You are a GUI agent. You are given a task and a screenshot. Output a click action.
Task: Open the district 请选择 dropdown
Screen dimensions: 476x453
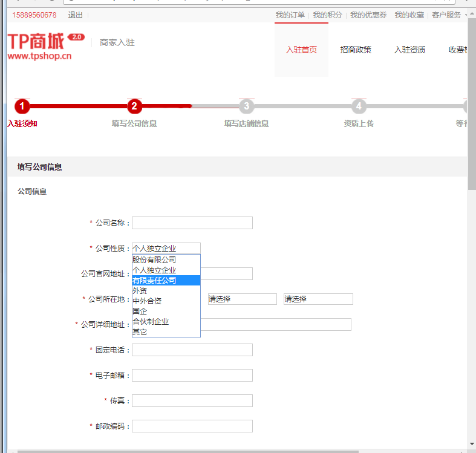[318, 299]
